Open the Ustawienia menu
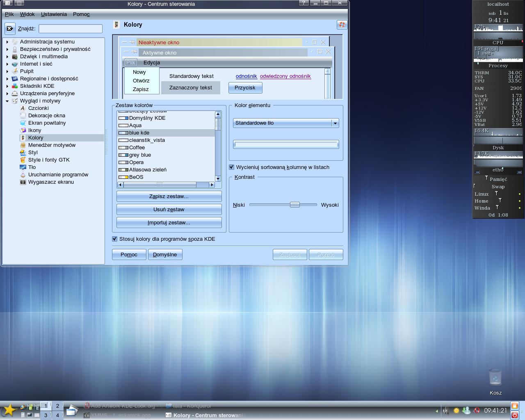Viewport: 525px width, 420px height. [54, 14]
